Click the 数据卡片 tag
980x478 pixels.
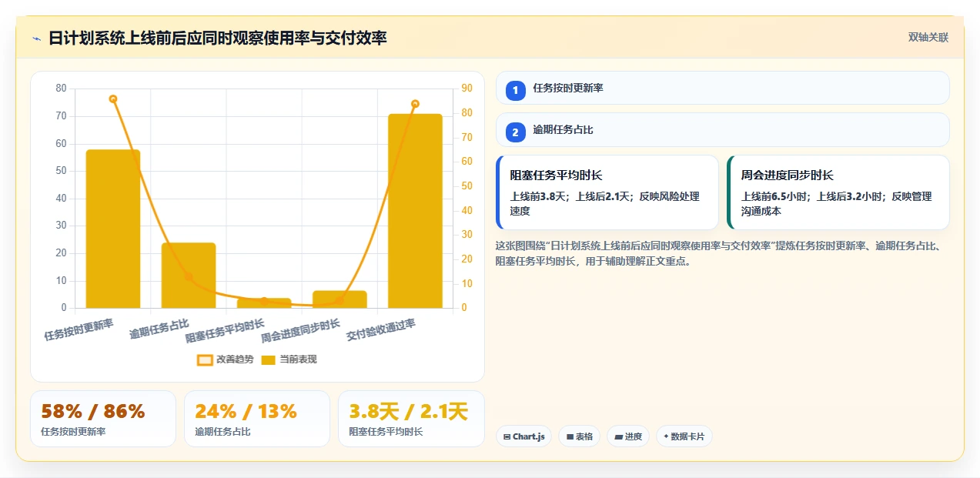[x=684, y=436]
